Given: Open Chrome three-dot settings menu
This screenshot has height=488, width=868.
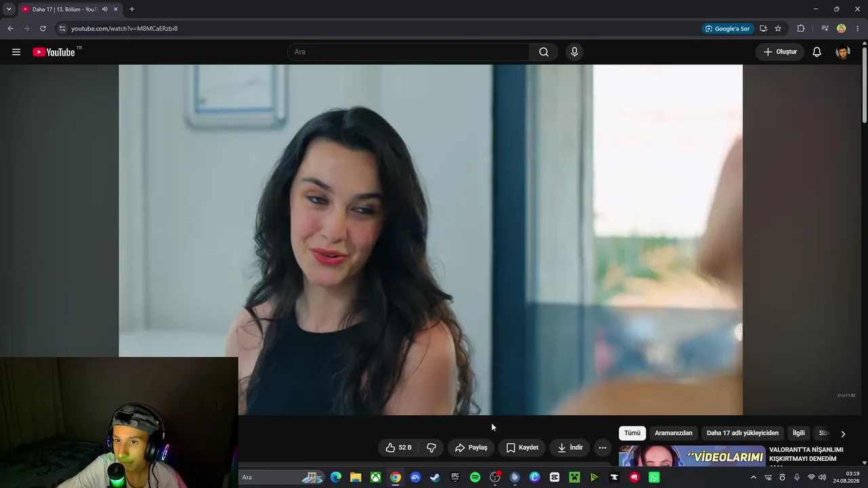Looking at the screenshot, I should [x=858, y=28].
